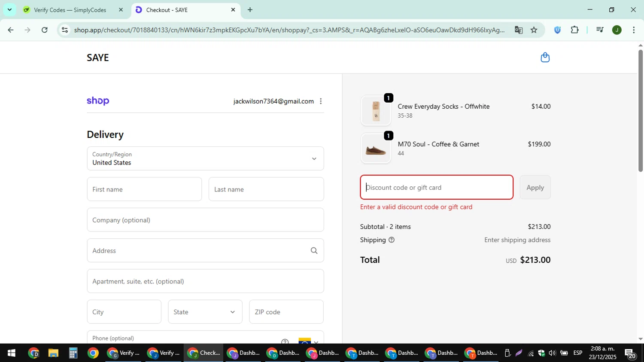644x362 pixels.
Task: Click the jackwilson7364@gmail.com account email
Action: (x=273, y=101)
